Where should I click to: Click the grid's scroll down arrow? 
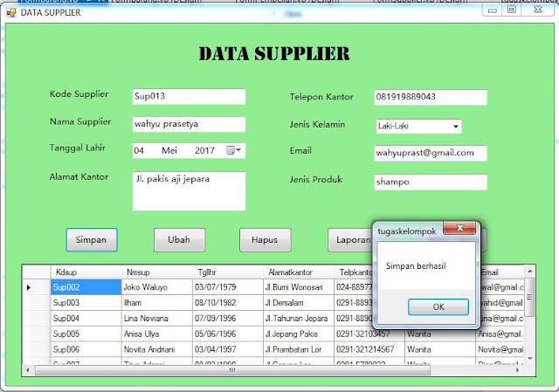pyautogui.click(x=530, y=359)
